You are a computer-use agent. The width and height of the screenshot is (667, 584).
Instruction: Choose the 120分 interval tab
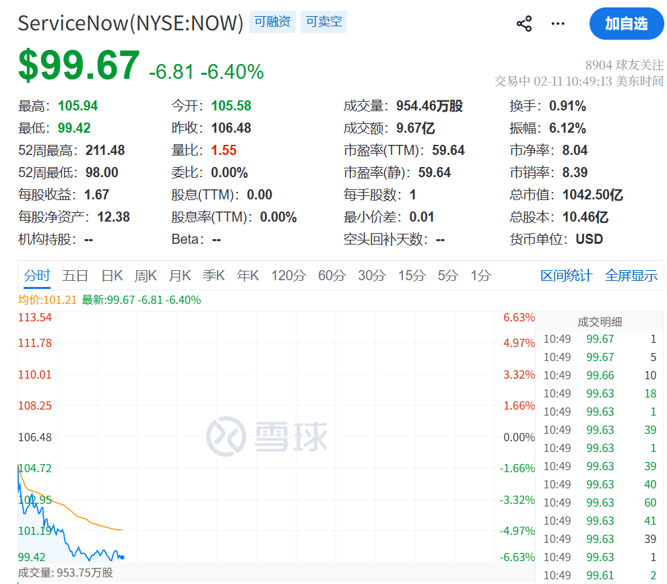pyautogui.click(x=288, y=276)
